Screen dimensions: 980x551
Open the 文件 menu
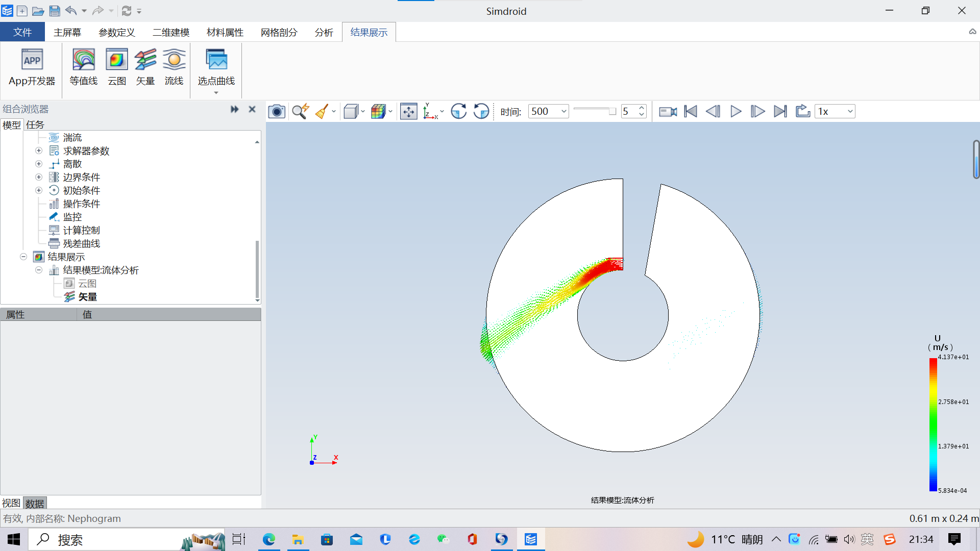click(22, 32)
